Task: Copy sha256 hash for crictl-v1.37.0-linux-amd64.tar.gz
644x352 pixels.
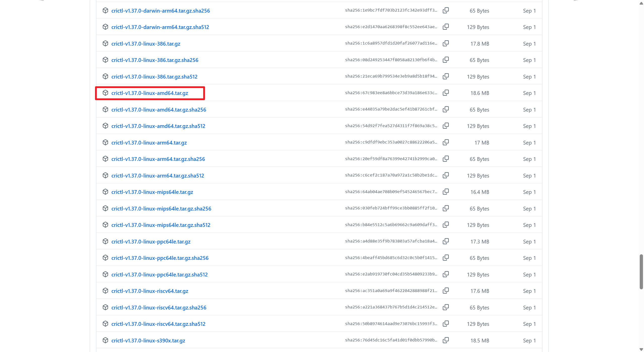Action: [x=446, y=93]
